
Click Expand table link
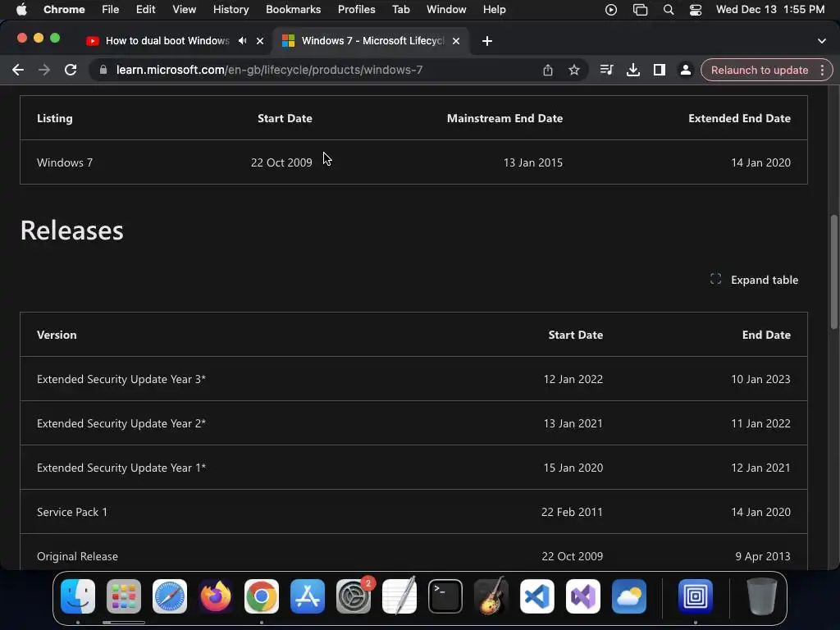[x=755, y=280]
